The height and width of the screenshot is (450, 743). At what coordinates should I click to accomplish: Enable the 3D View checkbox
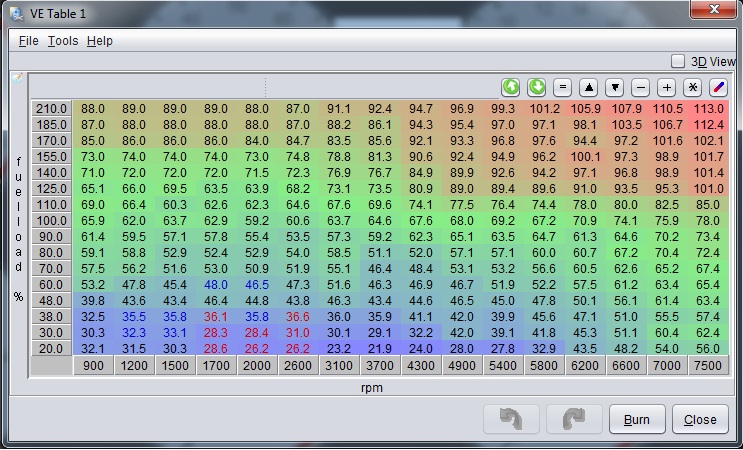[x=678, y=61]
